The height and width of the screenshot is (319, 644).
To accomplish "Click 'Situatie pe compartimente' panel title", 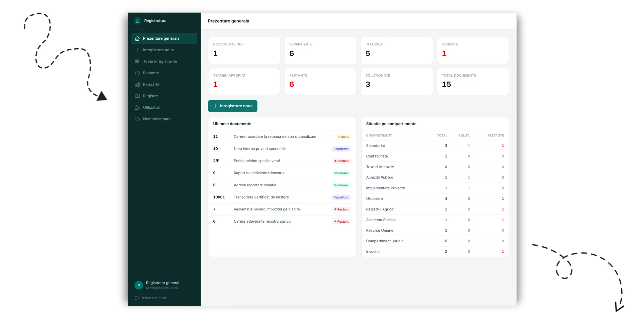I will coord(391,124).
